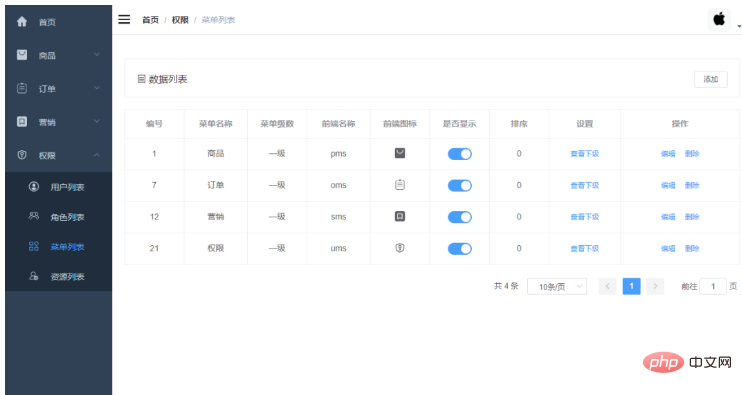Click the pms row bag icon
This screenshot has height=395, width=742.
click(x=400, y=153)
